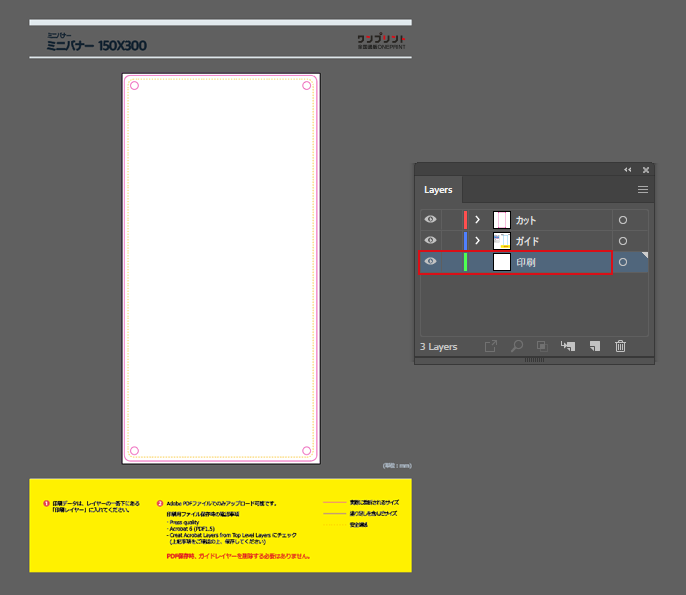Switch to the Layers tab
Image resolution: width=686 pixels, height=595 pixels.
438,189
